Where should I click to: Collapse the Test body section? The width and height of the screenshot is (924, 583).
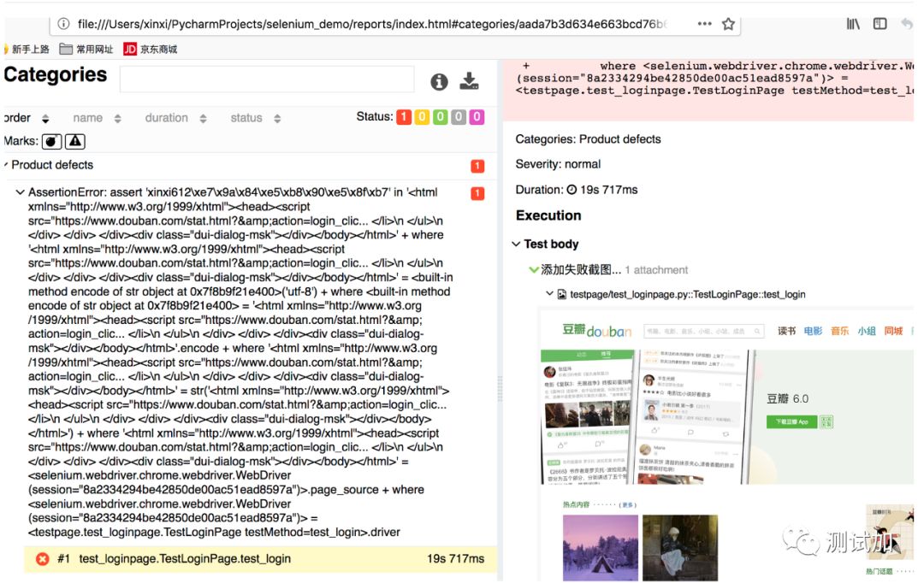point(516,244)
